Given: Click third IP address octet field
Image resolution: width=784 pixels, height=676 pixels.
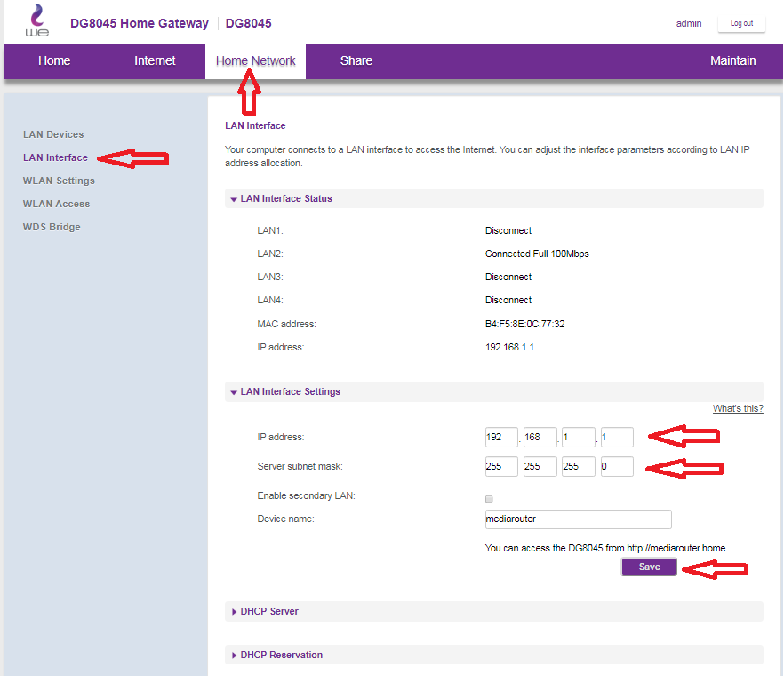Looking at the screenshot, I should pyautogui.click(x=579, y=437).
